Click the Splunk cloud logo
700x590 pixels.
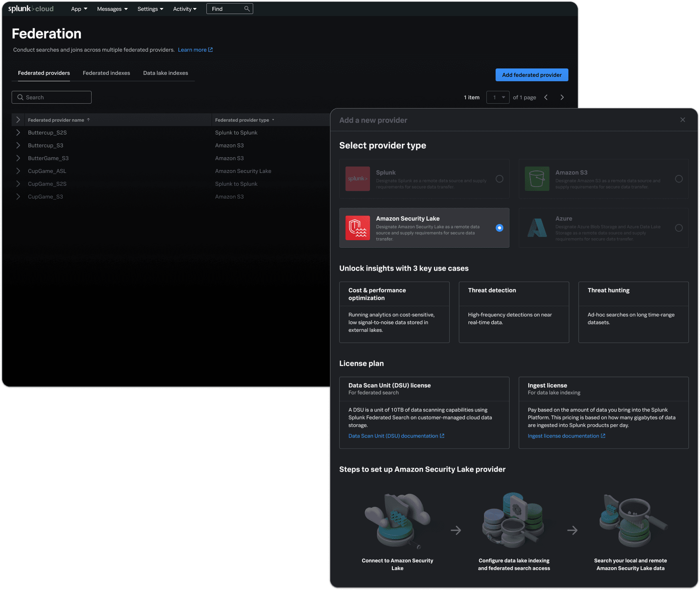[x=31, y=9]
